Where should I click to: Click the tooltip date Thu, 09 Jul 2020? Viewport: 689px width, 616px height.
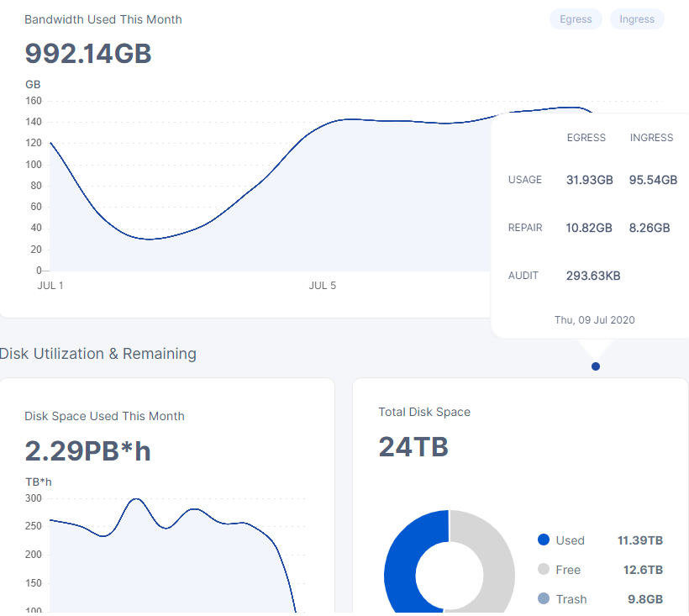595,320
